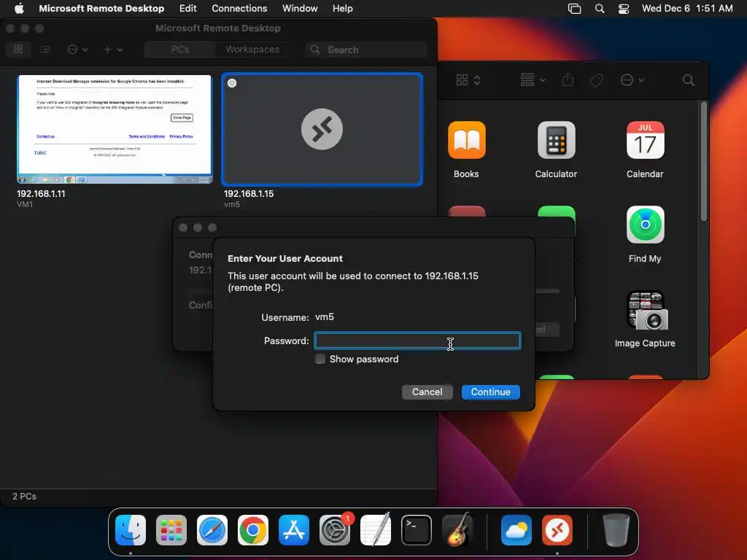Open the Edit menu
The width and height of the screenshot is (747, 560).
pos(187,8)
